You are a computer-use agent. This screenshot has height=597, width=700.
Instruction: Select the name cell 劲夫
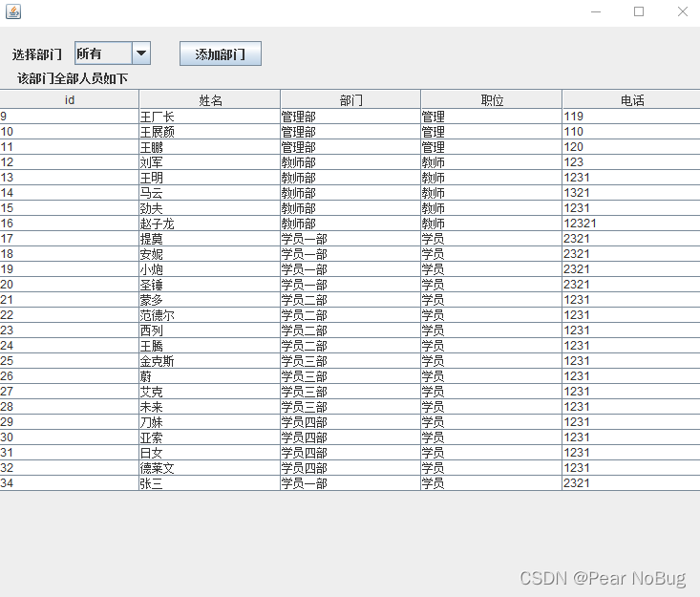[210, 208]
